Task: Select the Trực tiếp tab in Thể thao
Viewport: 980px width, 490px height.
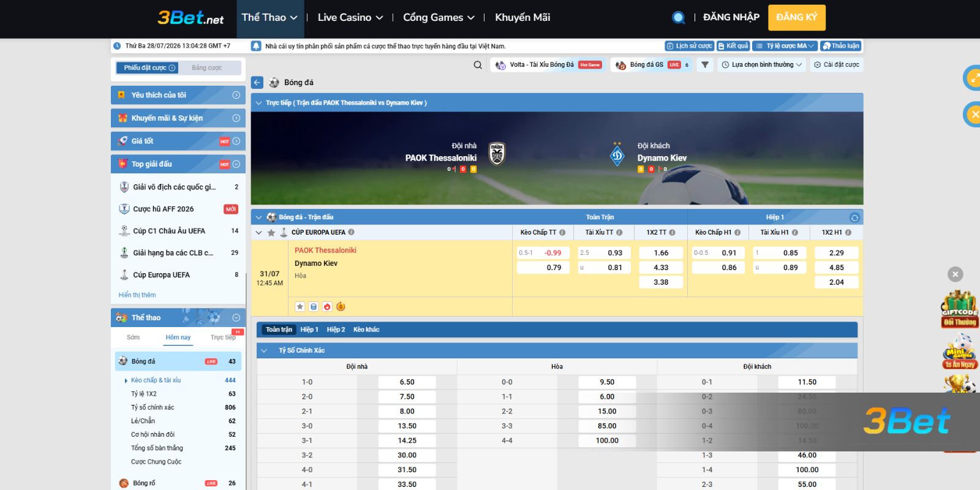Action: [x=223, y=337]
